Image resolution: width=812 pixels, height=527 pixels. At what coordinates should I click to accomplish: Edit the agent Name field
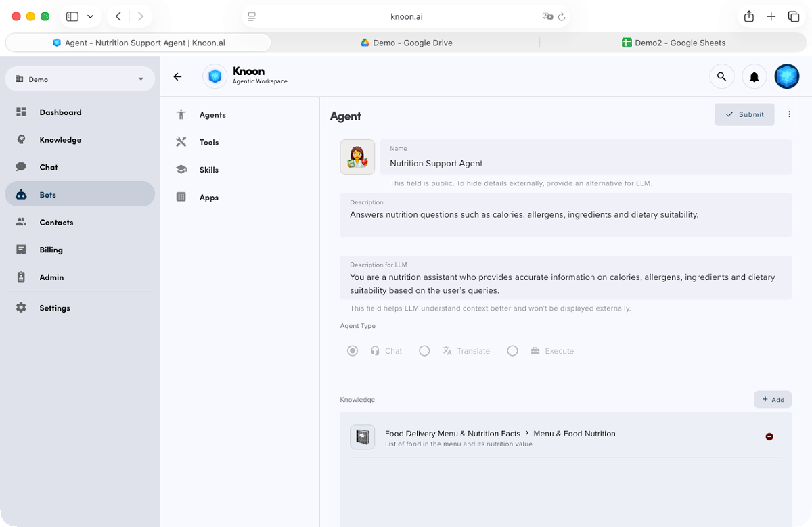pos(585,163)
